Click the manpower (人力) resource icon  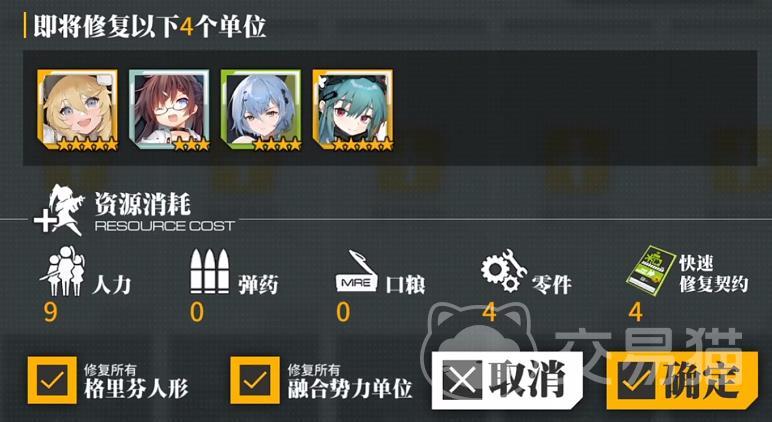tap(62, 271)
